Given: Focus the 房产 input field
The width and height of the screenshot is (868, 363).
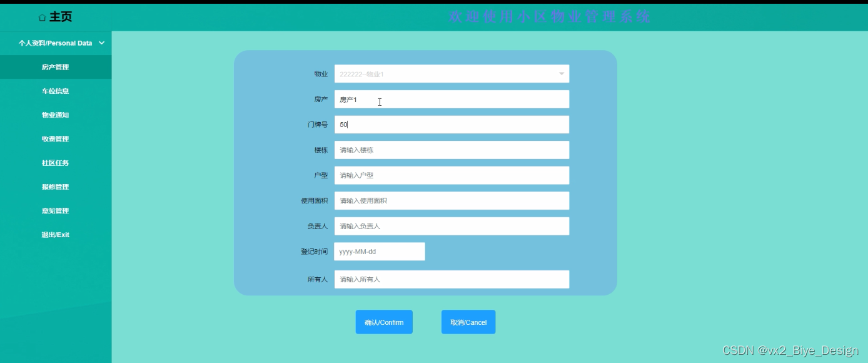Looking at the screenshot, I should (452, 99).
